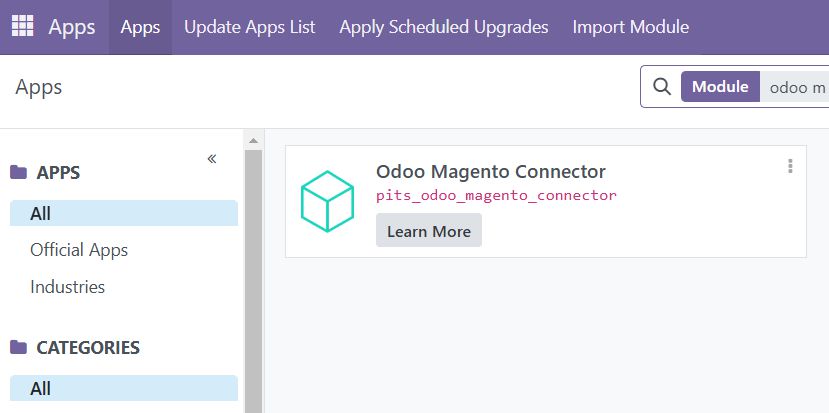Image resolution: width=829 pixels, height=413 pixels.
Task: Select Update Apps List menu
Action: pos(250,27)
